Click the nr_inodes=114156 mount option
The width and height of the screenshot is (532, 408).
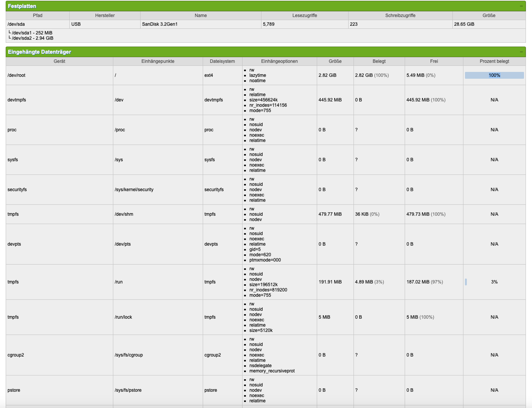(268, 105)
